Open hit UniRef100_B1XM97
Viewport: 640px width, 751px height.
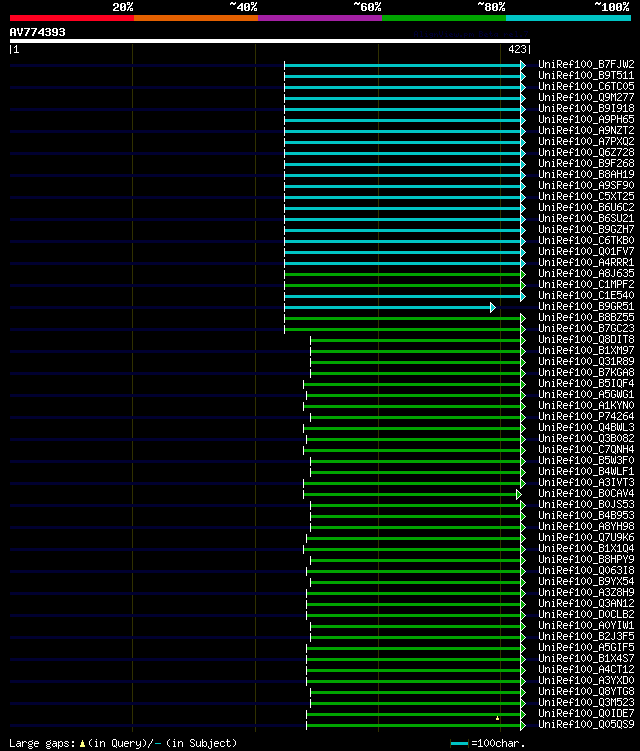click(x=586, y=351)
